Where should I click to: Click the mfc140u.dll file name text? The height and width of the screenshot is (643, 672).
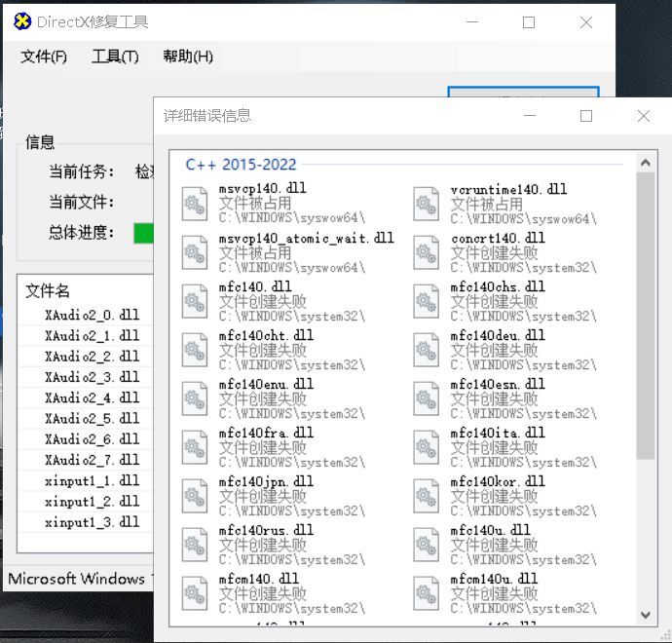pyautogui.click(x=491, y=530)
